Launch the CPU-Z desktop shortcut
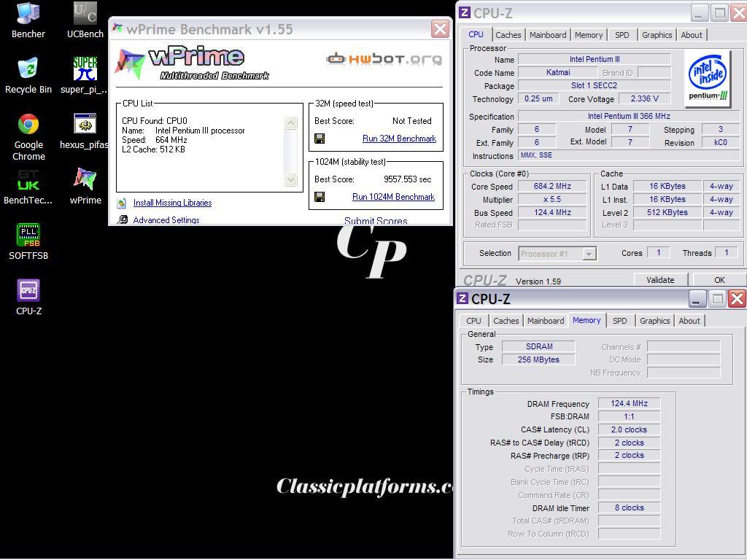The width and height of the screenshot is (747, 560). 28,297
